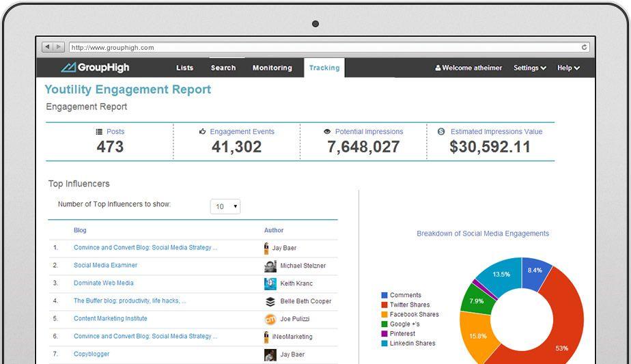631x364 pixels.
Task: Click author name Jay Baer in row 1
Action: tap(284, 248)
